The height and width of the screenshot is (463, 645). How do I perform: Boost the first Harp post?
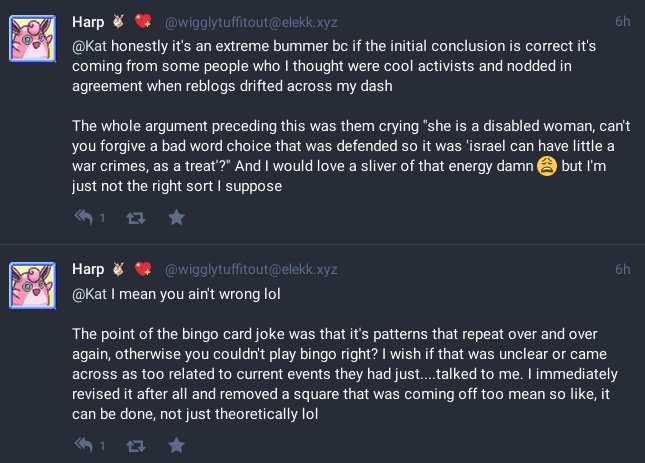pyautogui.click(x=136, y=218)
